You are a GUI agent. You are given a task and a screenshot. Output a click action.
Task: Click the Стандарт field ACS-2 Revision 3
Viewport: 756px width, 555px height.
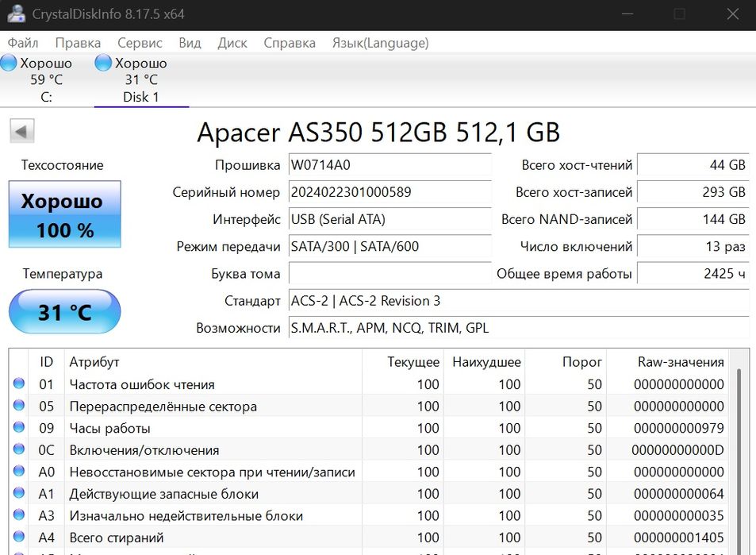pyautogui.click(x=519, y=301)
